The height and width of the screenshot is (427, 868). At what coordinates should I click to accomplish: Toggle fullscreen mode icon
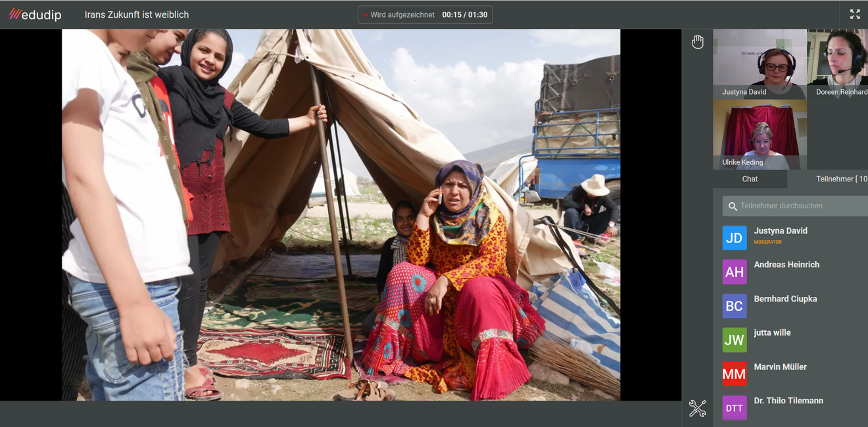coord(855,14)
